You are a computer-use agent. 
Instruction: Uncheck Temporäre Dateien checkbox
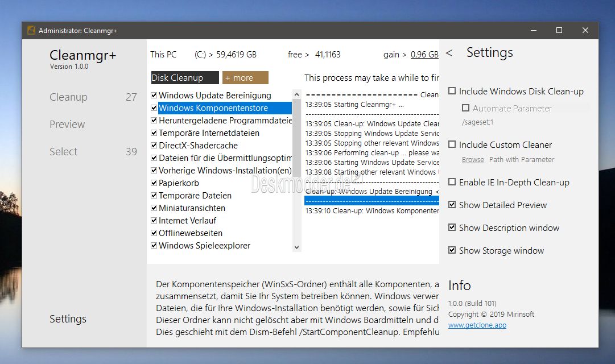(x=154, y=196)
